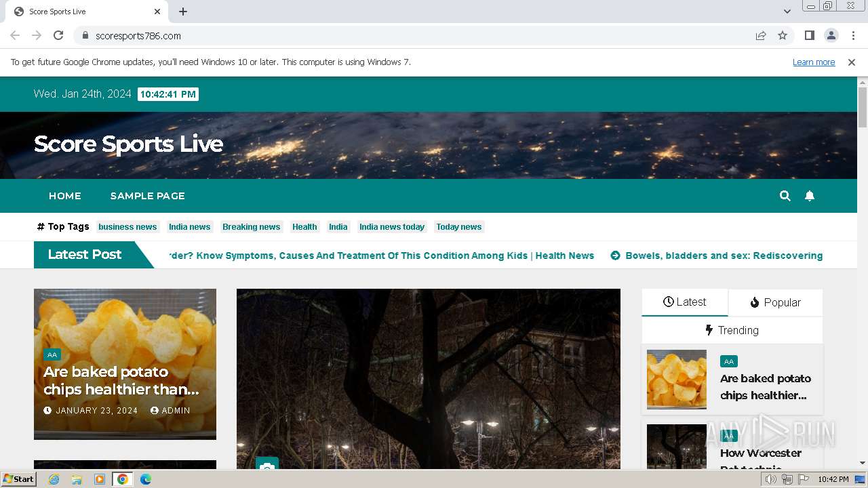The width and height of the screenshot is (868, 488).
Task: Select the Breaking news tag
Action: pos(252,227)
